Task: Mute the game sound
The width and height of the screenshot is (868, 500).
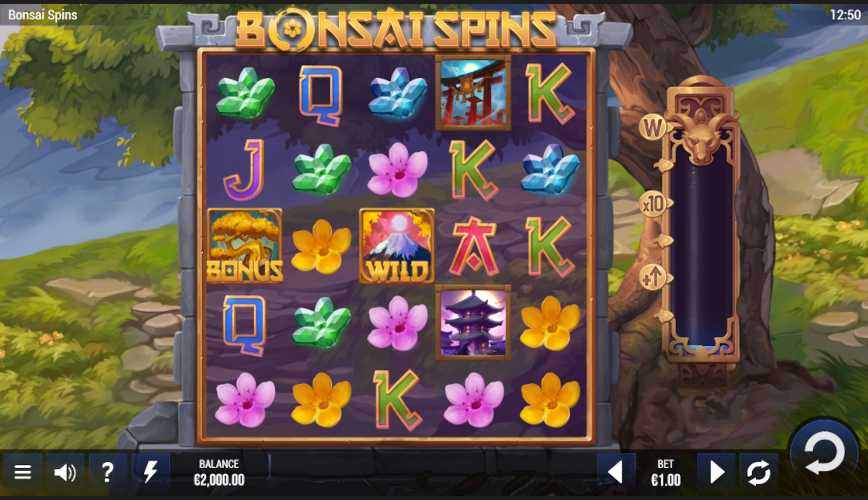Action: click(x=65, y=472)
